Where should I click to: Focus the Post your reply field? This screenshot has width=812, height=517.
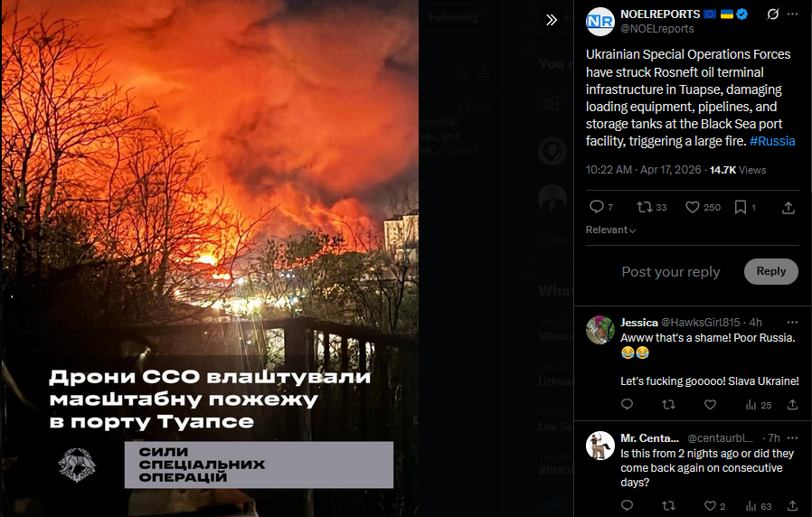[x=671, y=272]
